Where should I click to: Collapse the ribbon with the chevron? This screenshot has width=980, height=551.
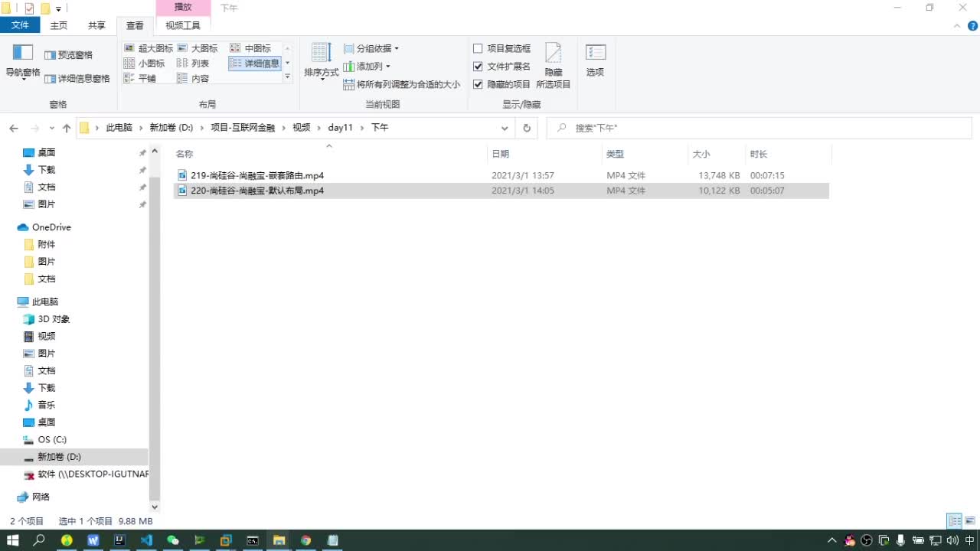pos(957,25)
